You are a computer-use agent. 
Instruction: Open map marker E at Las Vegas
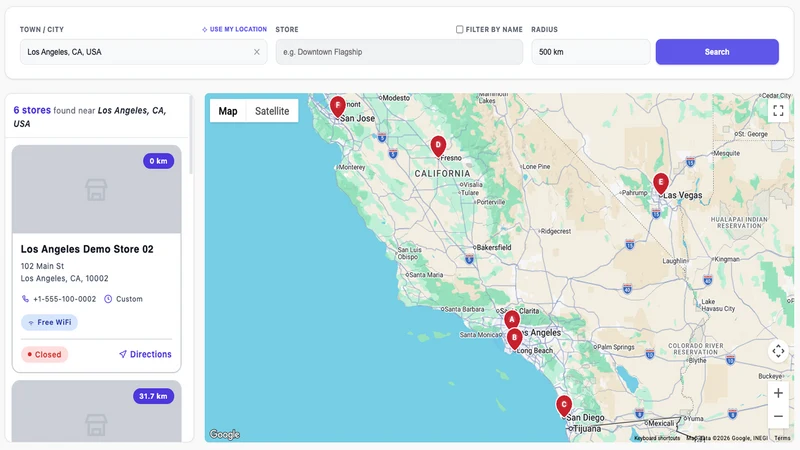coord(661,183)
